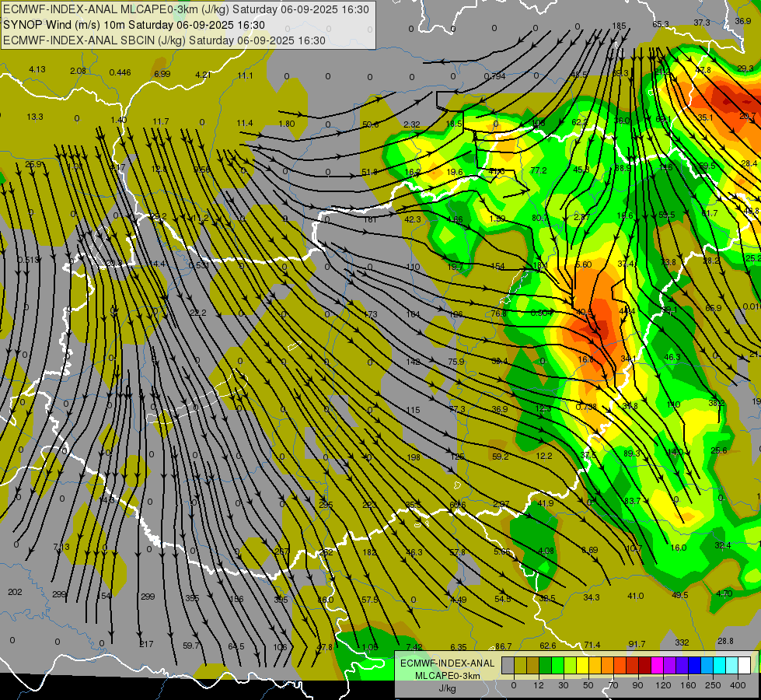Select the map value 115
The image size is (761, 700).
(413, 410)
